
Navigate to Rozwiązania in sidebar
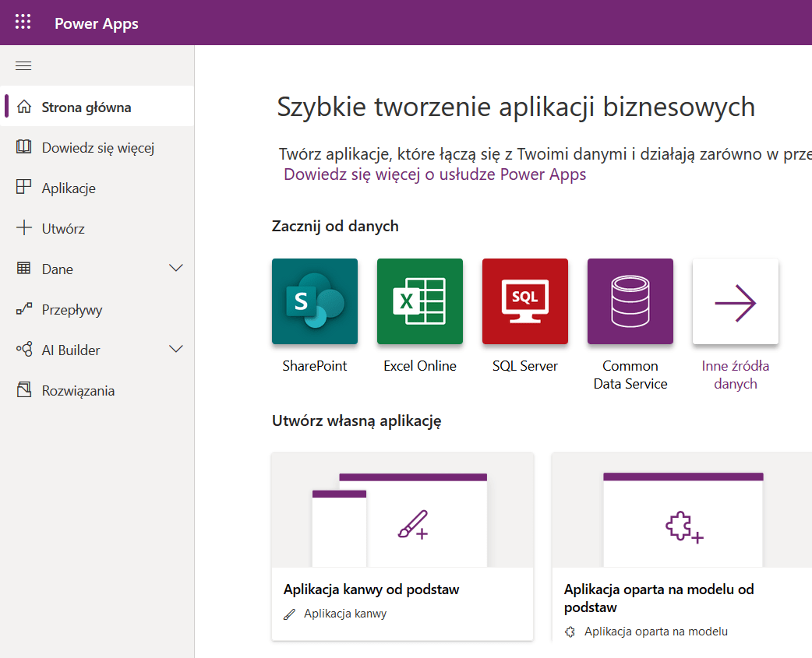point(78,391)
